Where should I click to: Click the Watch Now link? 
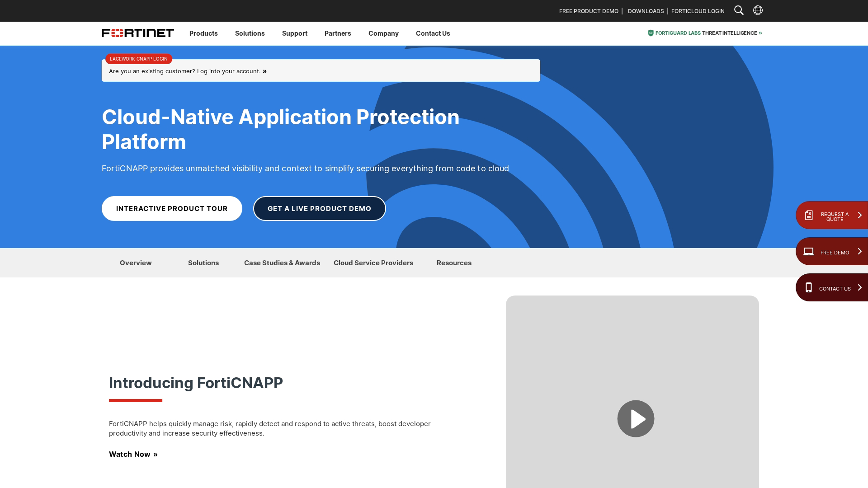click(x=133, y=454)
